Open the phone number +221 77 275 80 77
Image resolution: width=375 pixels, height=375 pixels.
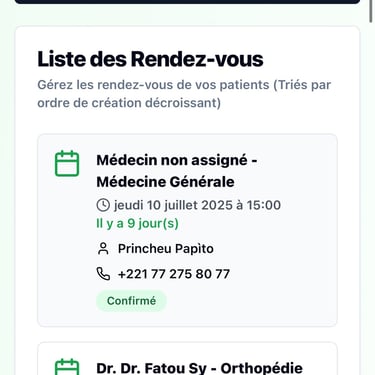tap(174, 274)
